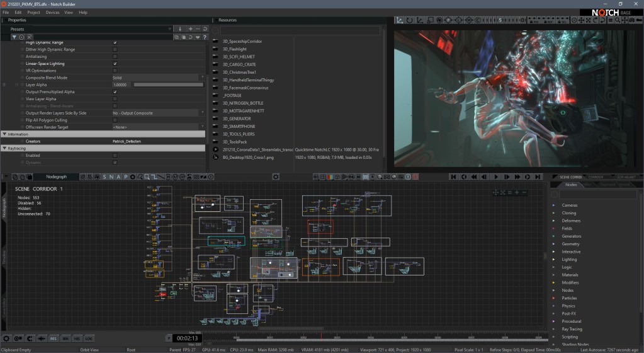This screenshot has width=644, height=353.
Task: Click the skip-to-end transport button
Action: [x=538, y=177]
